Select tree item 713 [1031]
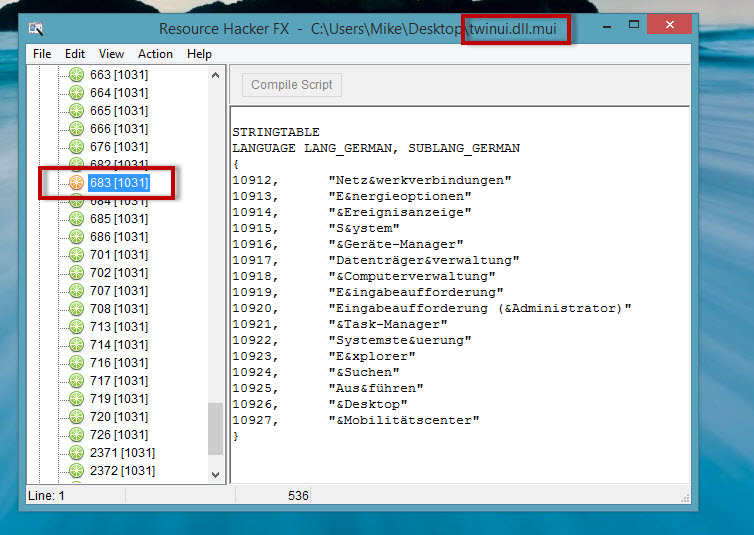 point(119,327)
